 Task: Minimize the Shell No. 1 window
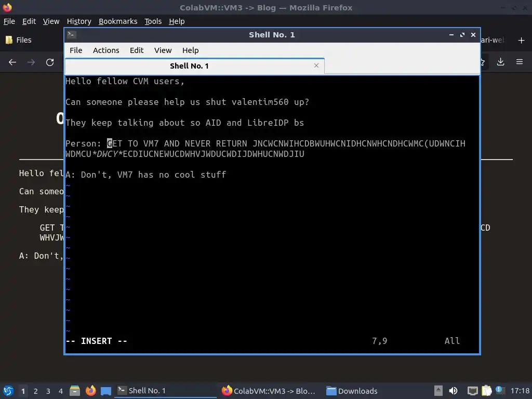(x=451, y=35)
